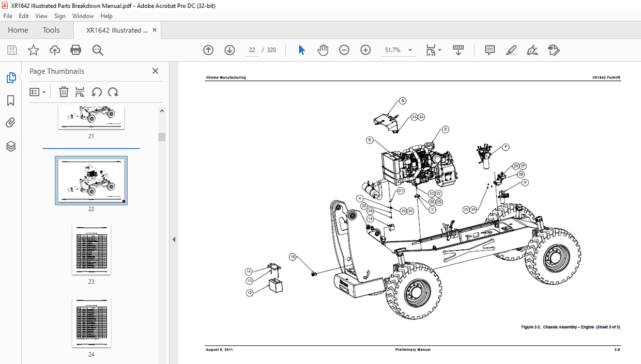Open the Add Comment tool

pyautogui.click(x=489, y=50)
